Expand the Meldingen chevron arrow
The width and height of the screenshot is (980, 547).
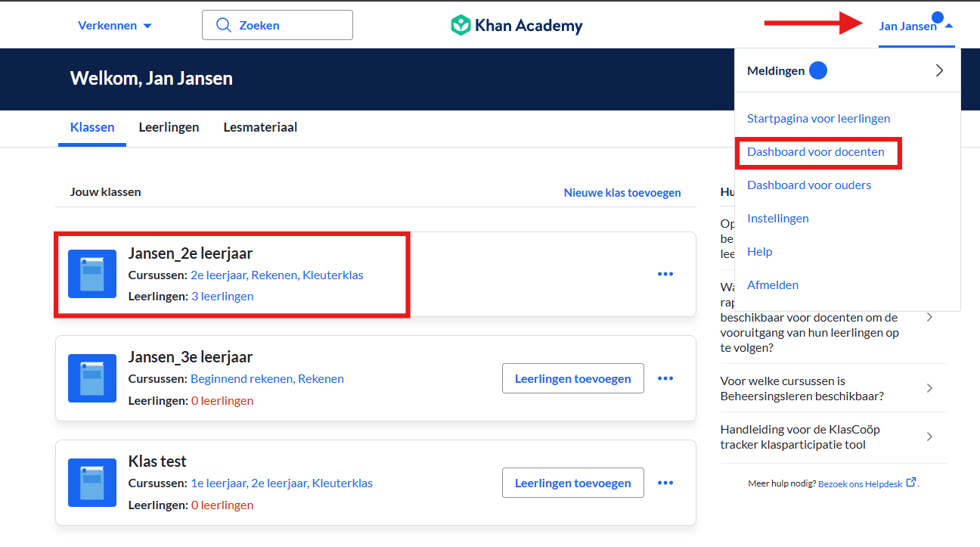coord(939,70)
